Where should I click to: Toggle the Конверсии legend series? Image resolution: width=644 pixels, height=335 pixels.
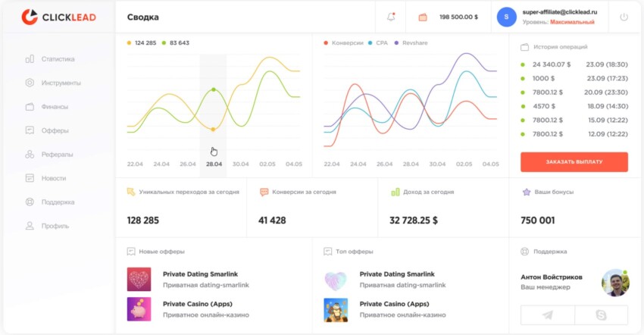pos(344,42)
